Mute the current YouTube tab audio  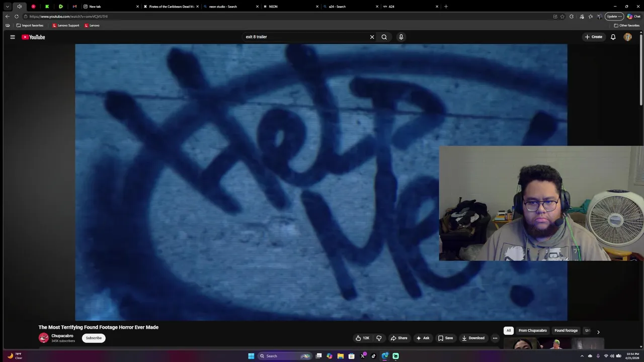click(20, 7)
